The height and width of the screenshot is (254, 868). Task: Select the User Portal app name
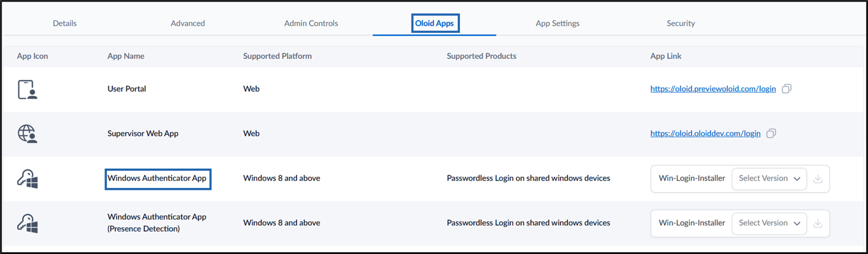coord(126,89)
